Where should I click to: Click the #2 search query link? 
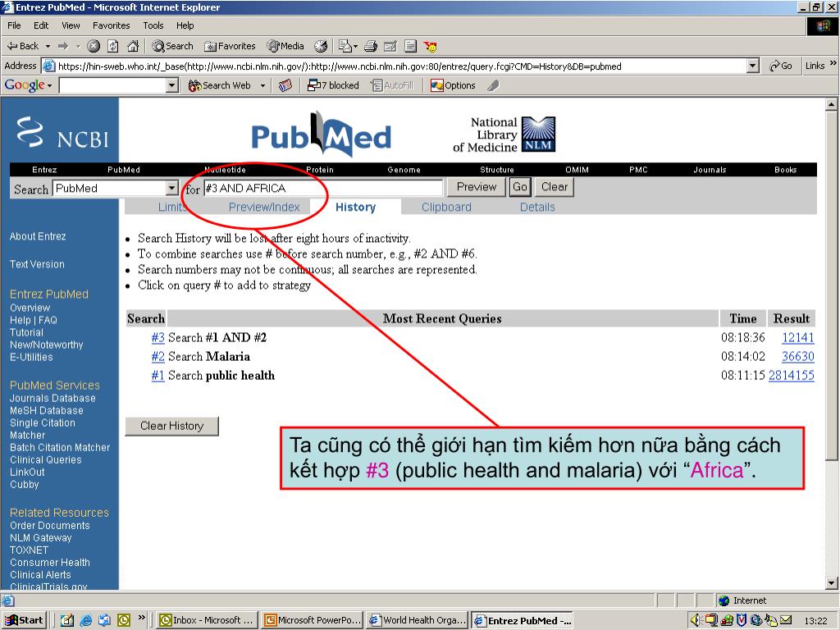(x=157, y=356)
